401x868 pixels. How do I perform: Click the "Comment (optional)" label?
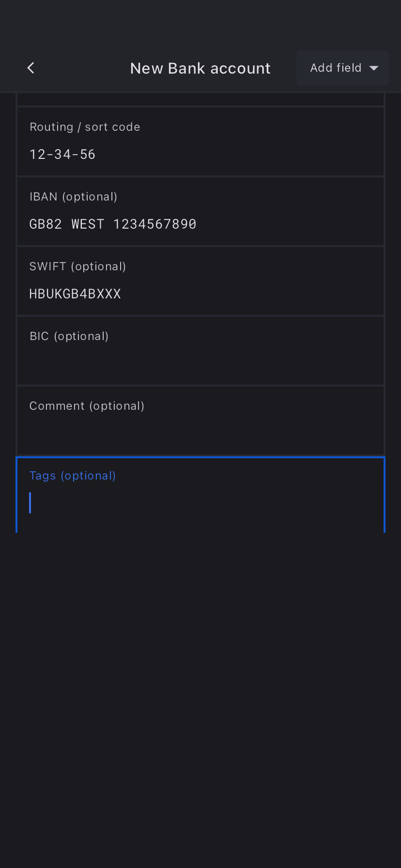coord(87,406)
